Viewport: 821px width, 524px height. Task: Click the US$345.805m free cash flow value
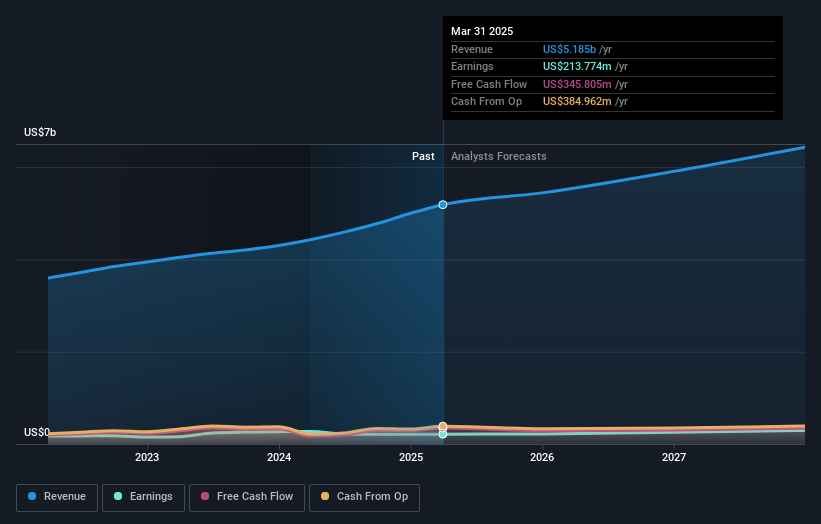577,84
